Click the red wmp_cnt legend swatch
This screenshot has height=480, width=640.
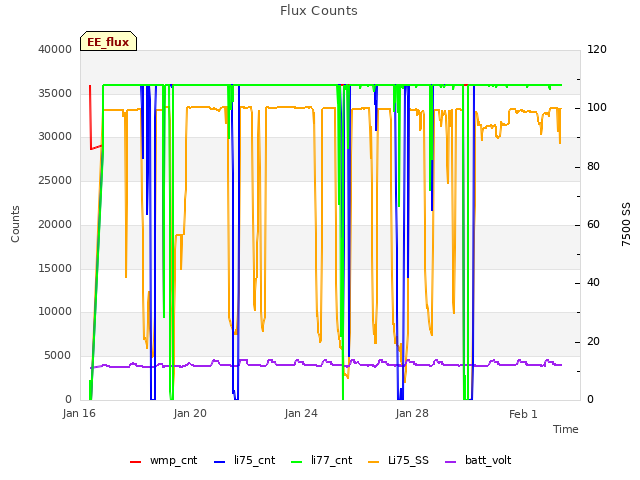point(136,462)
